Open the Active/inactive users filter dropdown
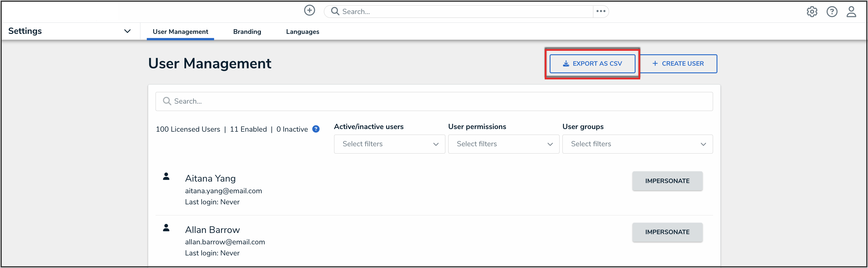868x268 pixels. [389, 144]
